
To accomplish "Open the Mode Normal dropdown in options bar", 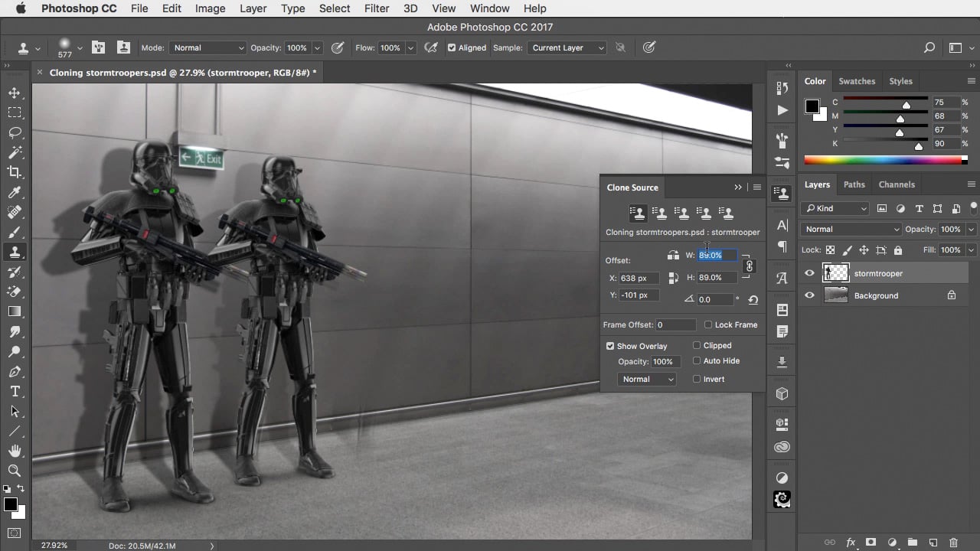I will (x=207, y=47).
